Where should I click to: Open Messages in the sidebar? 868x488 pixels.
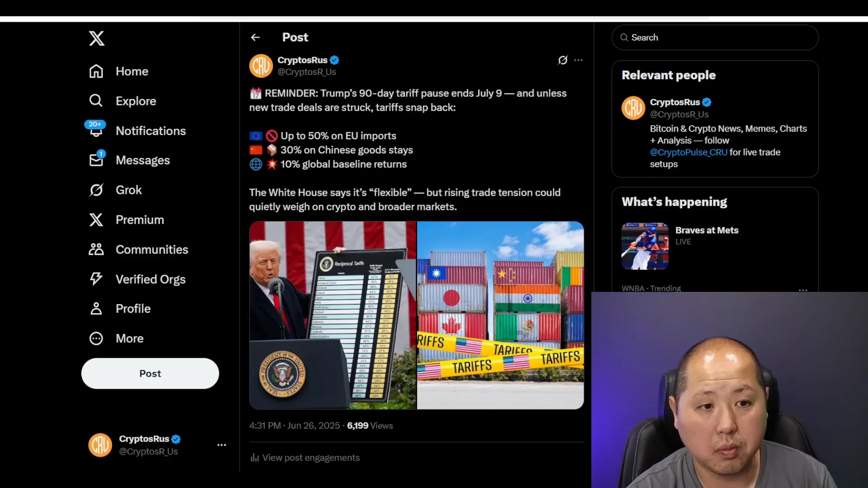[x=129, y=160]
